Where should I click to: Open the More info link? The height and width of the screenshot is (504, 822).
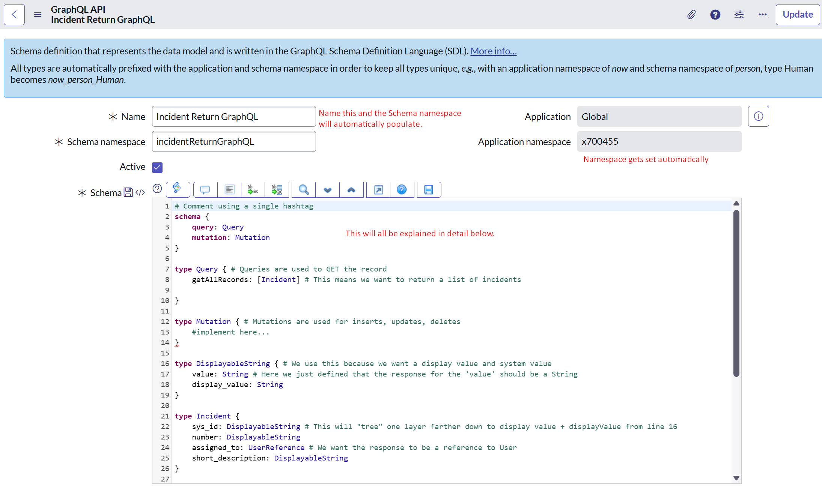493,51
